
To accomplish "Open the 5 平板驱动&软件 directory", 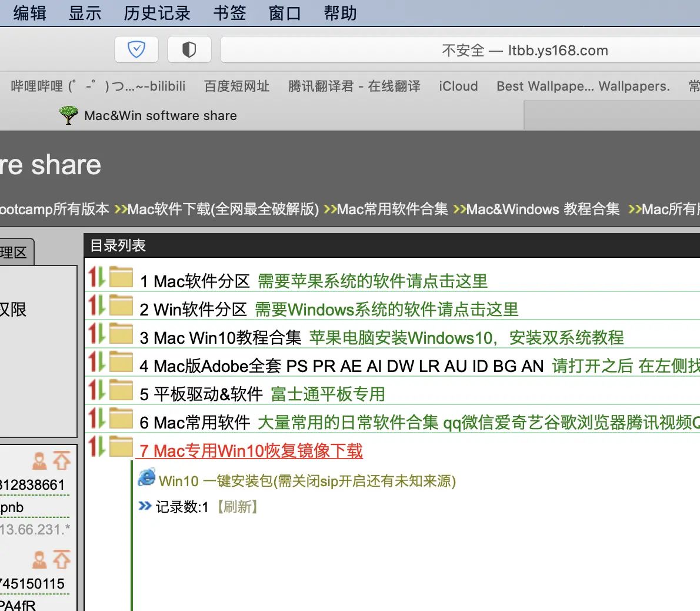I will pos(201,394).
